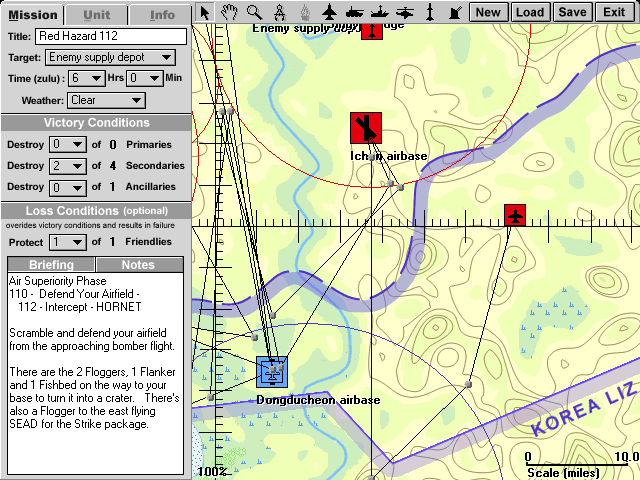Image resolution: width=640 pixels, height=480 pixels.
Task: Open the Destroy Secondaries count dropdown
Action: [68, 165]
